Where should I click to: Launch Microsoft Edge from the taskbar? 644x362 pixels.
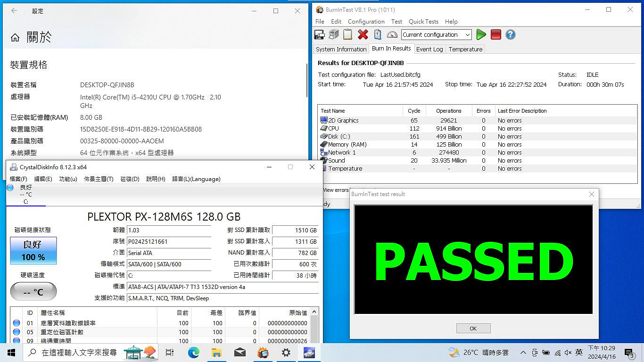coord(193,353)
